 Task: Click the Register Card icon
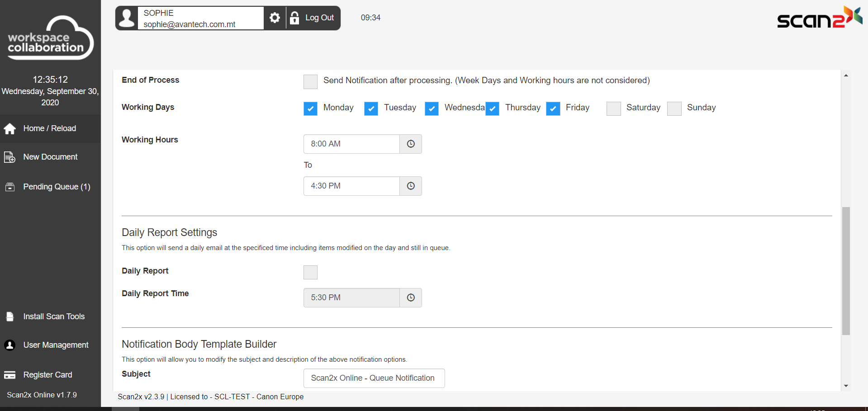click(x=9, y=375)
